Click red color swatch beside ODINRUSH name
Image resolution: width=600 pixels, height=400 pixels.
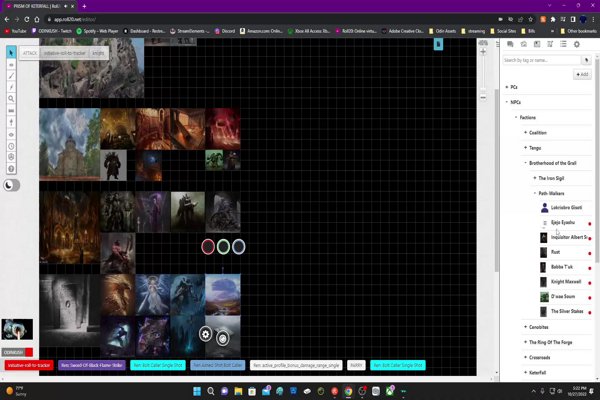pos(29,352)
